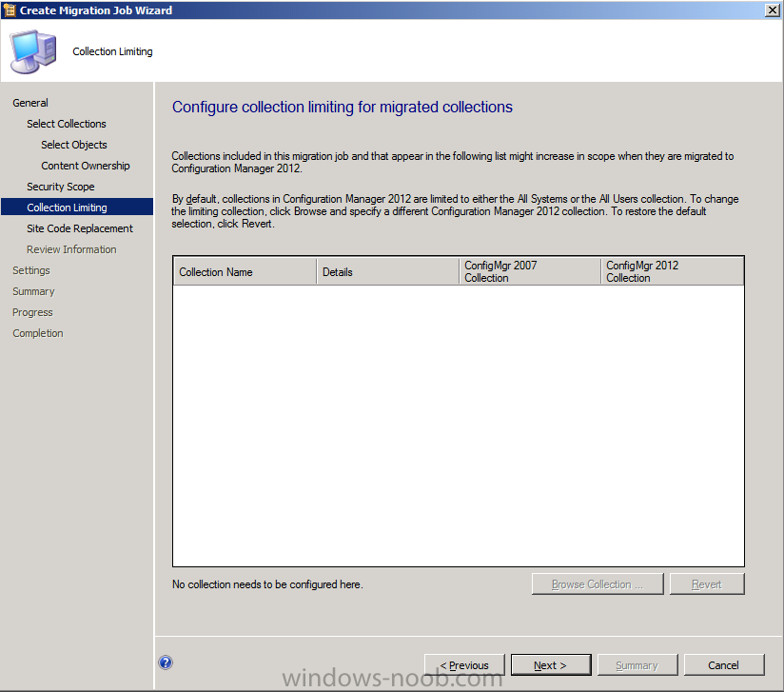Open the Select Collections step
Image resolution: width=784 pixels, height=692 pixels.
point(67,124)
